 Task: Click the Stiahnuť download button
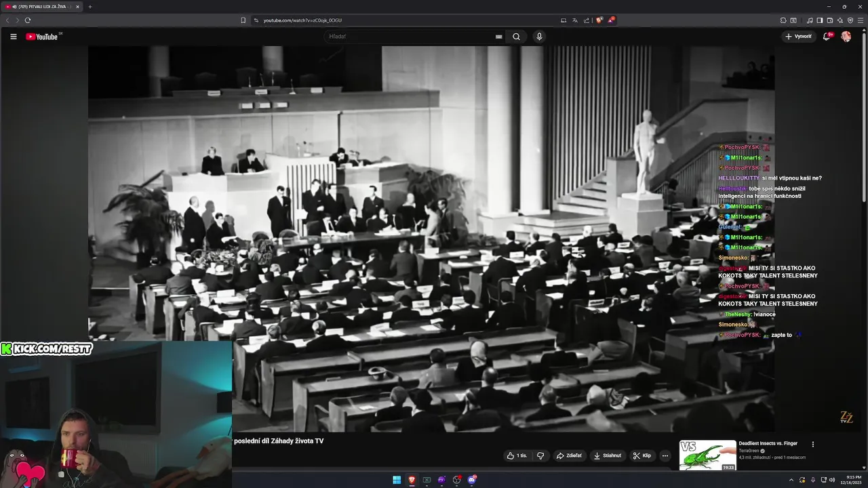[608, 455]
